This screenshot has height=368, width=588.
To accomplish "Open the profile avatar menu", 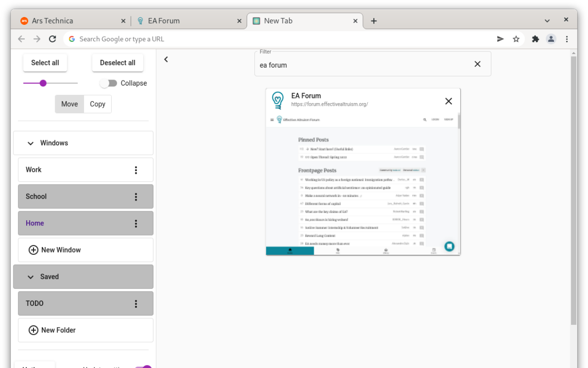I will coord(551,39).
